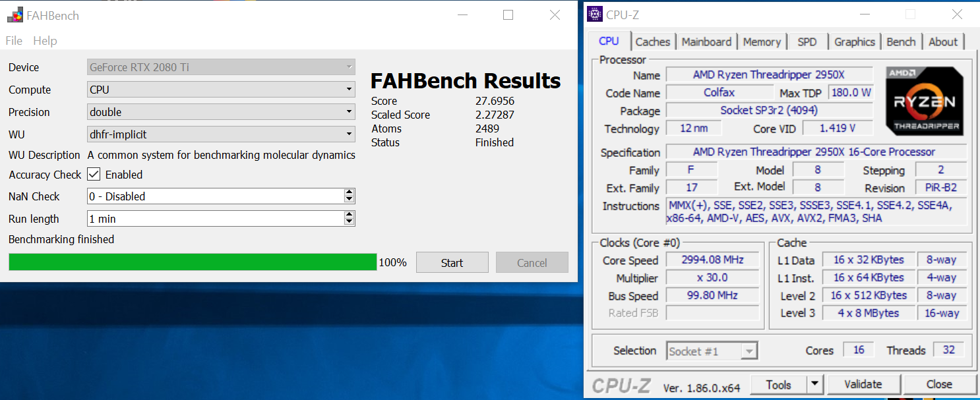Click the Revision value PiR-B2

942,188
